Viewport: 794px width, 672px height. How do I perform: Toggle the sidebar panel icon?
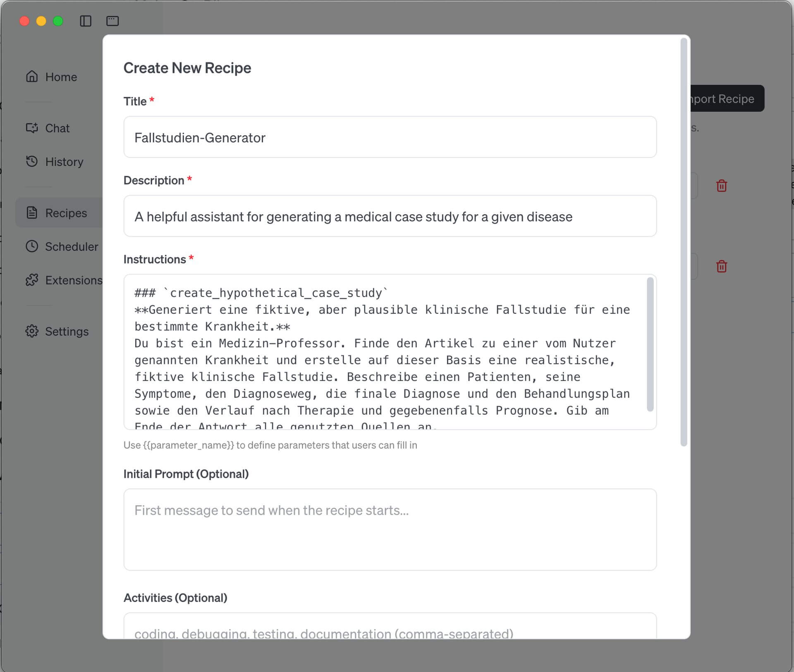[86, 21]
